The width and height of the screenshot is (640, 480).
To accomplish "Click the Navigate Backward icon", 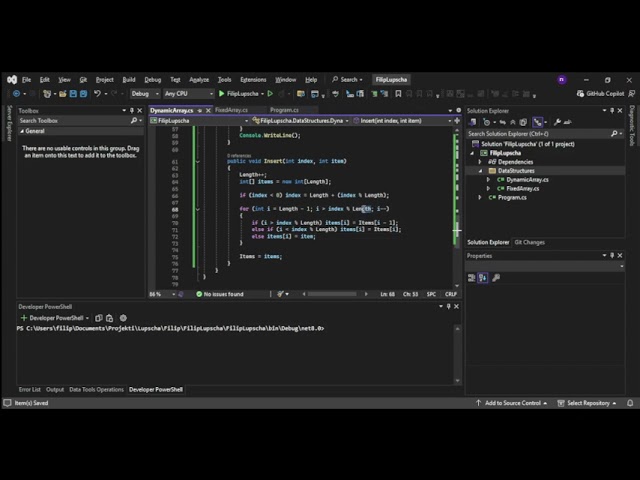I will click(16, 94).
